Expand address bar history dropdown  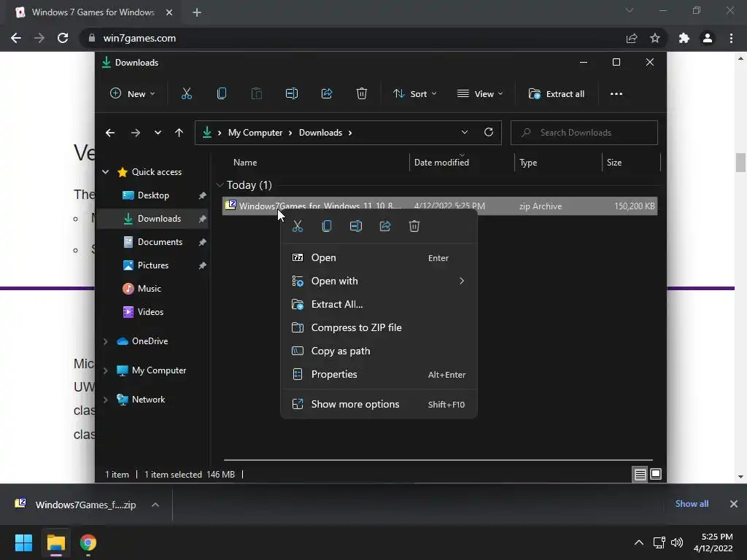pos(465,133)
